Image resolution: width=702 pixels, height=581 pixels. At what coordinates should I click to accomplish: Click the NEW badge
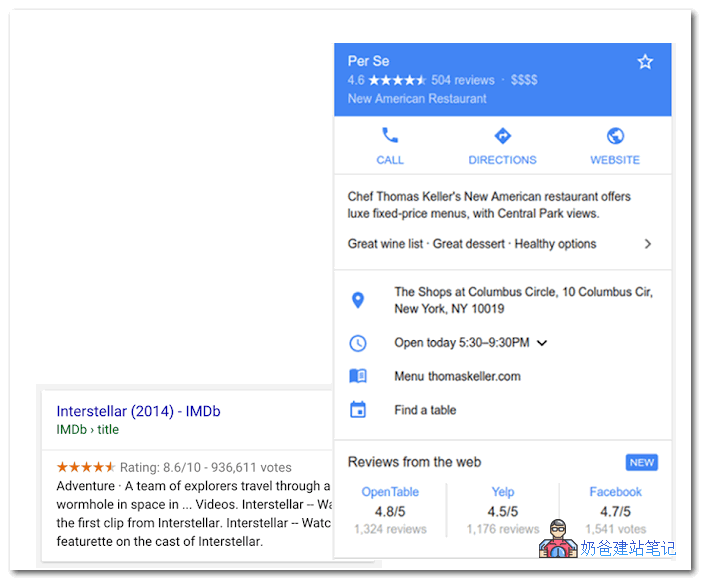click(642, 462)
